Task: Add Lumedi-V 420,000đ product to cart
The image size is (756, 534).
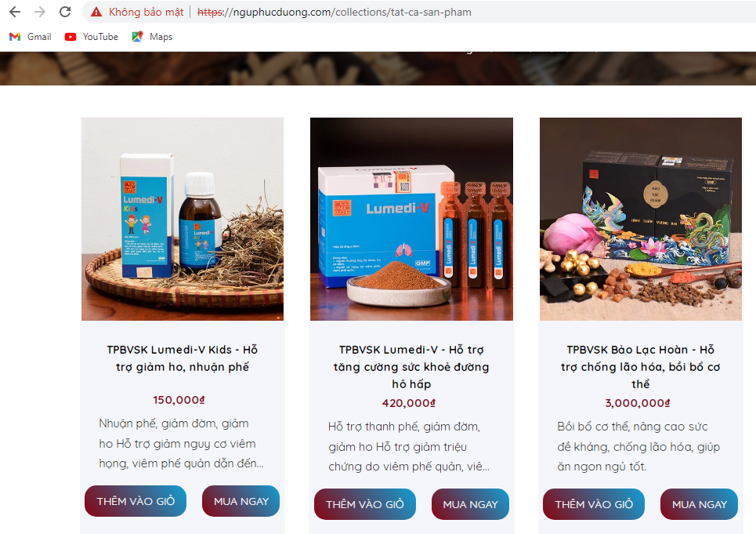Action: coord(365,504)
